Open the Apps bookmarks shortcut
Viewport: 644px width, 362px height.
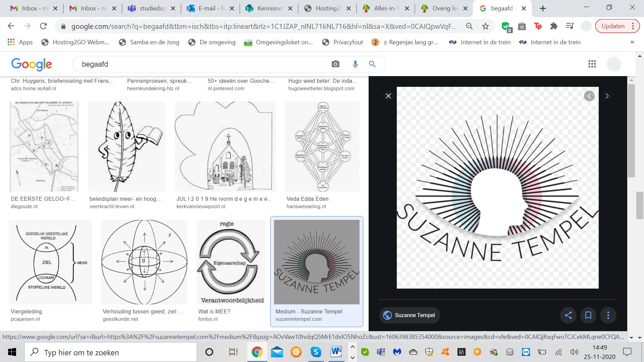20,42
